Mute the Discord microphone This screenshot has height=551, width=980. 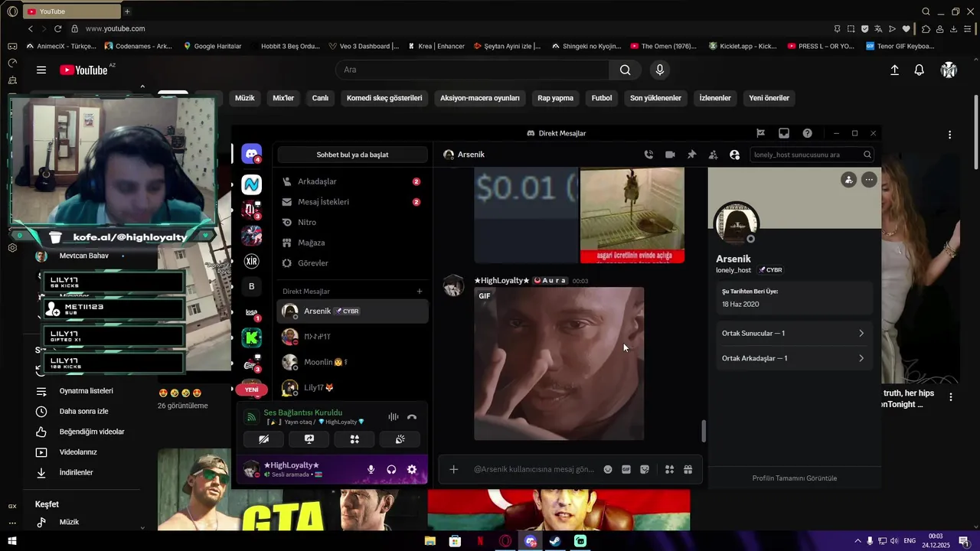[x=371, y=469]
